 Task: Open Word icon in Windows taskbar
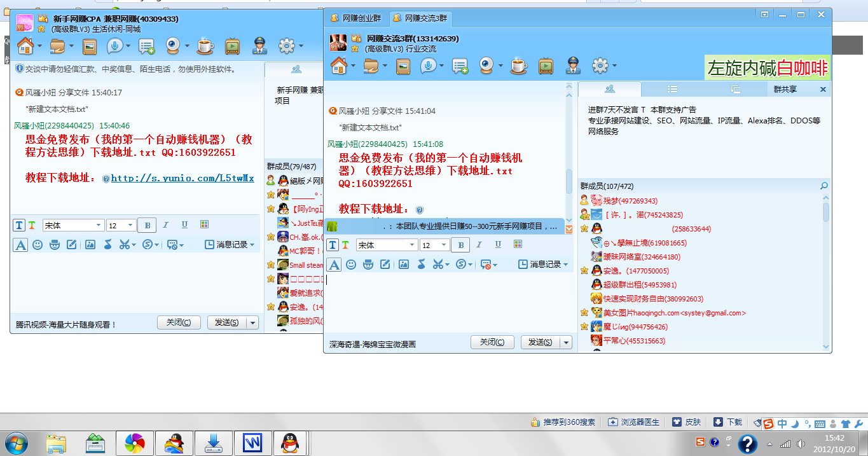coord(253,442)
